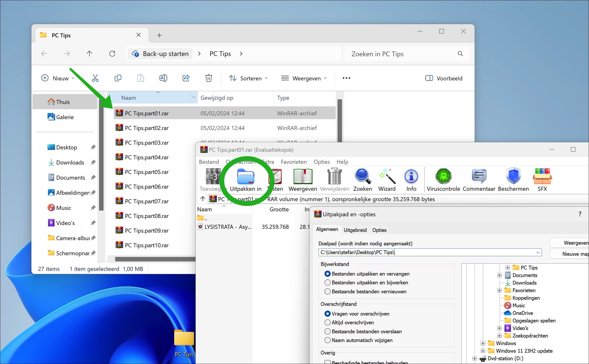Viewport: 589px width, 364px height.
Task: Select PC Tips.part05.rar in the file list
Action: point(147,172)
